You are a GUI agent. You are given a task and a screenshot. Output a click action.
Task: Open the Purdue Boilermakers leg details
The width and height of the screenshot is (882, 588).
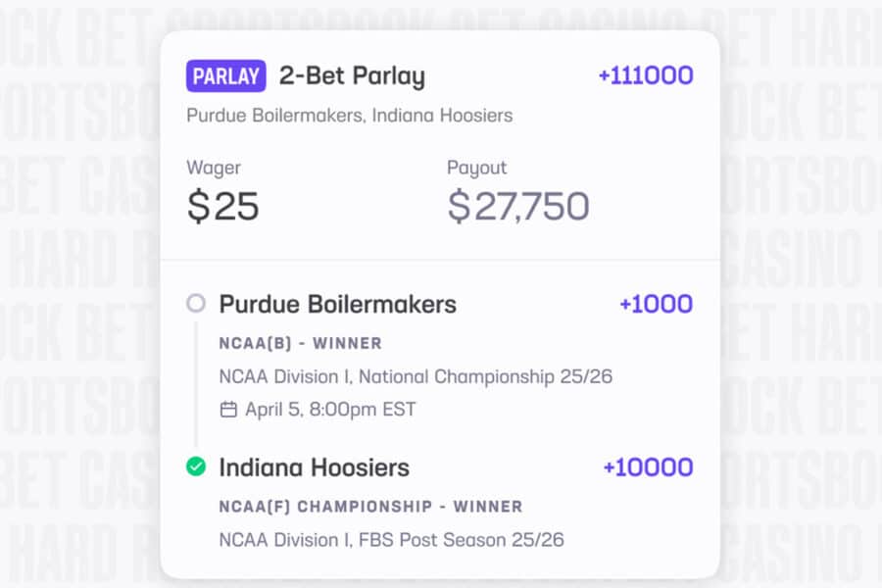(x=337, y=304)
